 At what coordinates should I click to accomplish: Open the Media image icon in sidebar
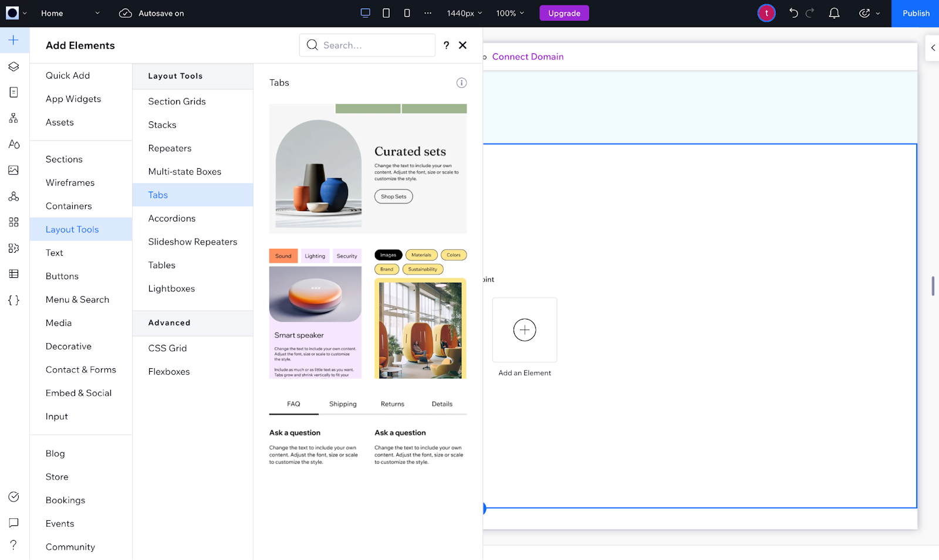coord(13,170)
